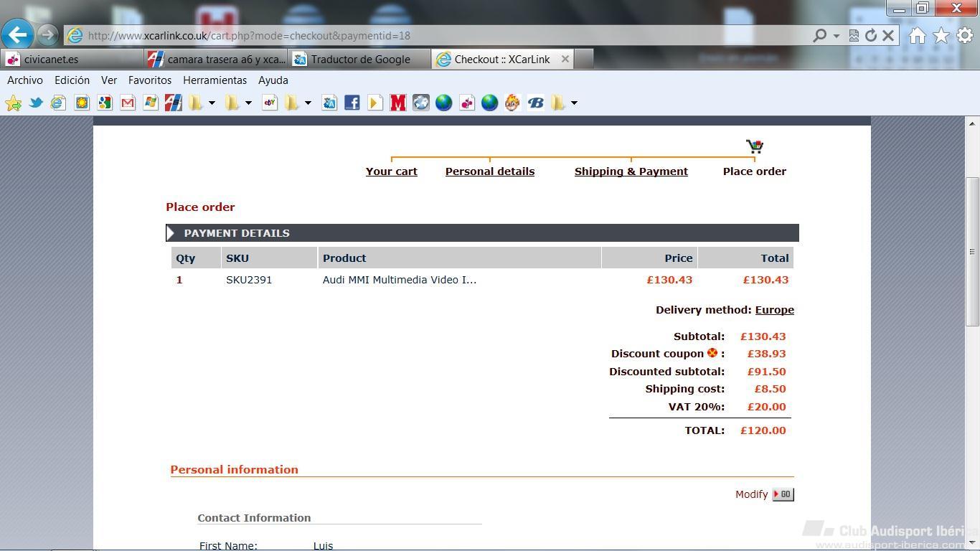The width and height of the screenshot is (980, 551).
Task: Remove the discount coupon with the red icon
Action: click(x=712, y=353)
